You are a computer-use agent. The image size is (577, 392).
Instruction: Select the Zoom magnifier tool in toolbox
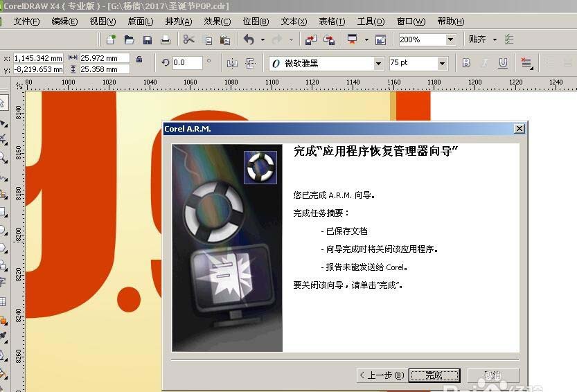tap(3, 157)
